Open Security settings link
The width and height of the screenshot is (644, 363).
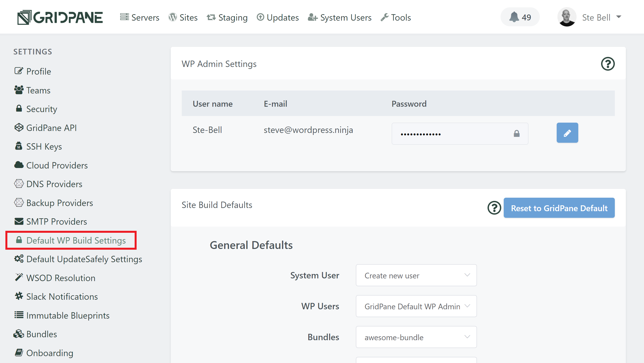coord(42,109)
